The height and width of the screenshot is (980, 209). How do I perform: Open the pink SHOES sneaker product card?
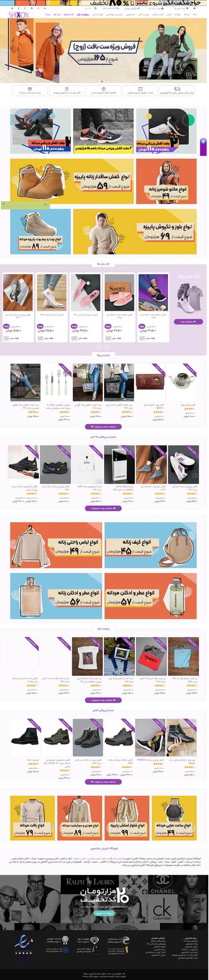119,306
